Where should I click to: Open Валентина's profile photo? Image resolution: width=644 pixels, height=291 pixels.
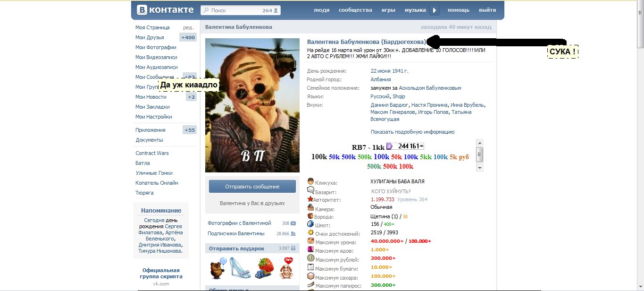click(252, 105)
